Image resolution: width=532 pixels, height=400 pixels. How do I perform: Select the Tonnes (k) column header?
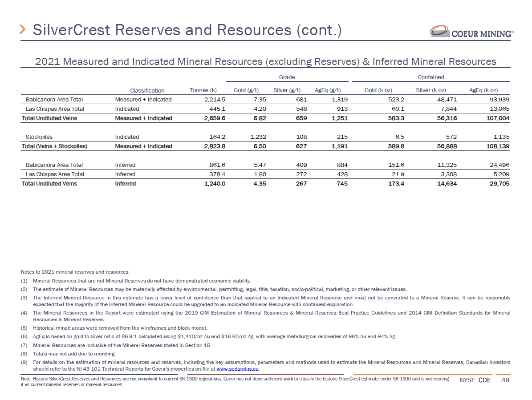pos(203,91)
